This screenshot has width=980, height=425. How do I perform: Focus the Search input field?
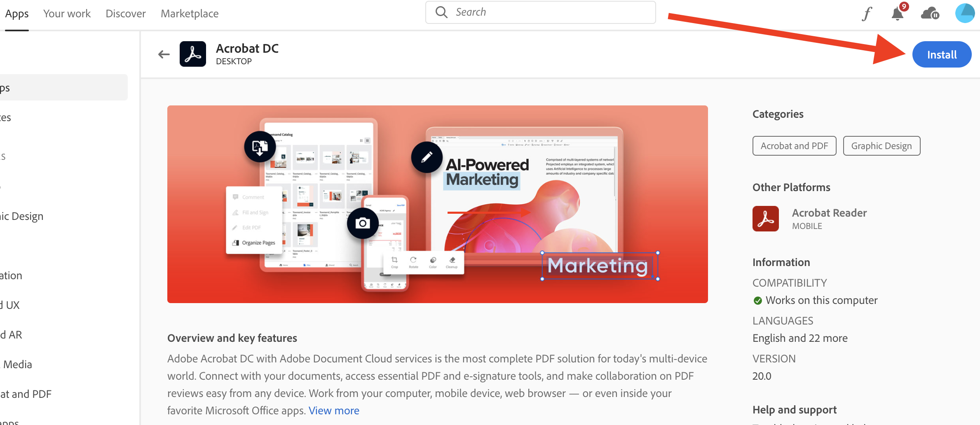(x=540, y=12)
